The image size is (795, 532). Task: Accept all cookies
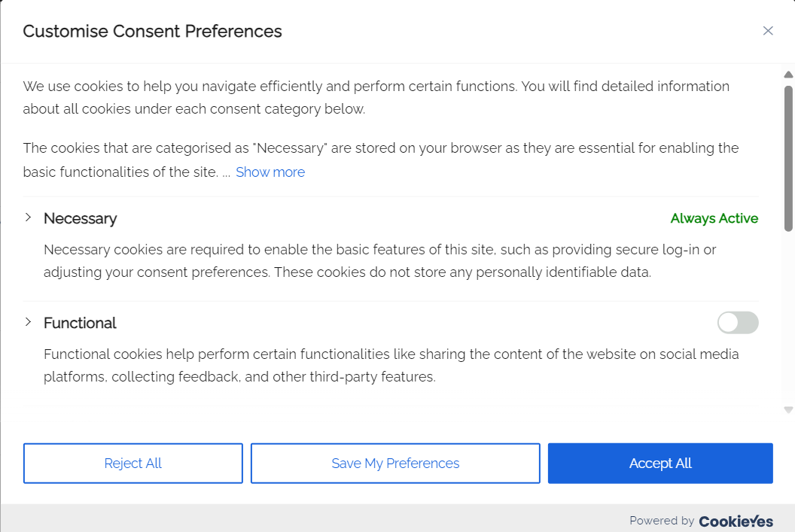(660, 464)
